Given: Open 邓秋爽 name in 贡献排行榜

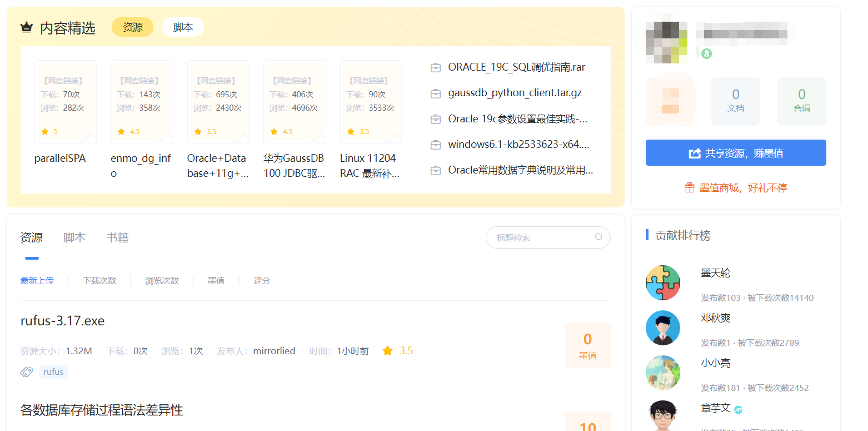Looking at the screenshot, I should [x=716, y=318].
